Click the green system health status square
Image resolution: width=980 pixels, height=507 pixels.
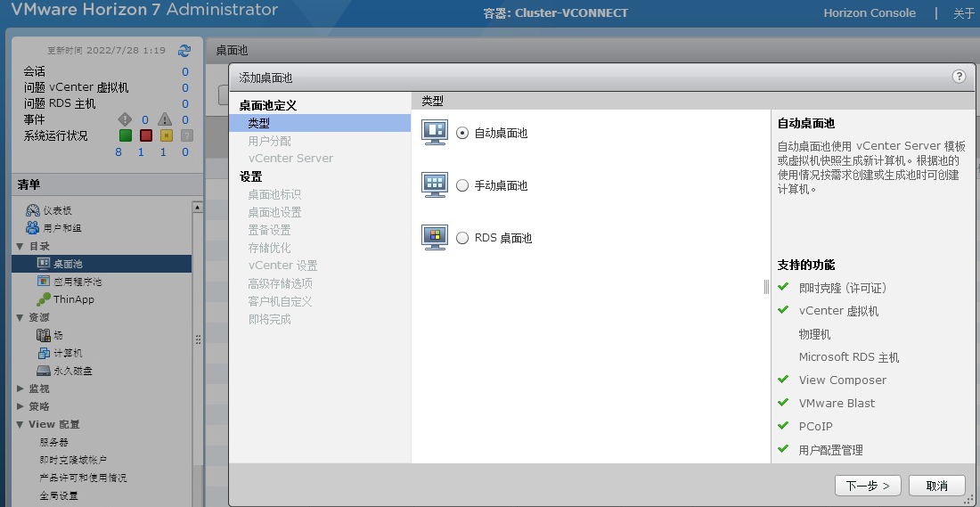click(x=126, y=135)
